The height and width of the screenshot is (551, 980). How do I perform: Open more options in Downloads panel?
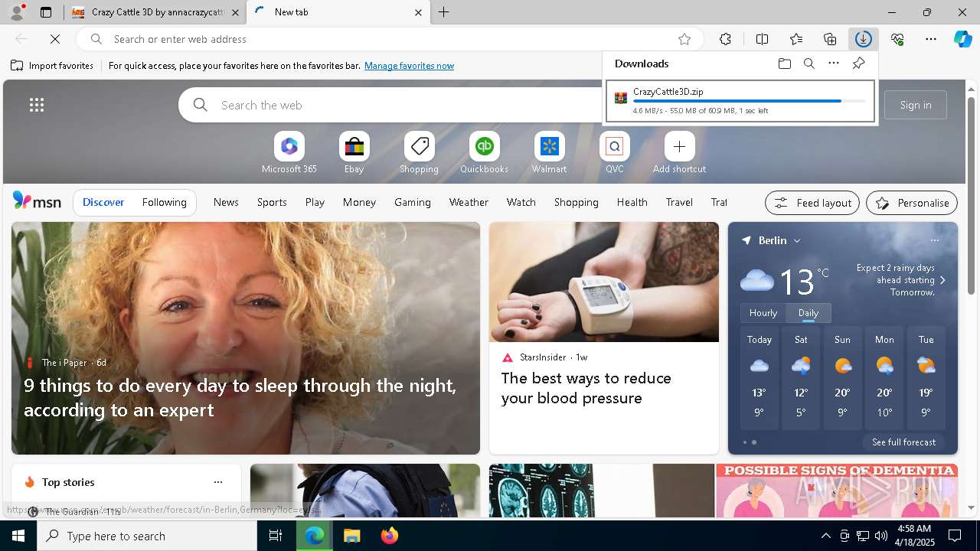point(833,64)
